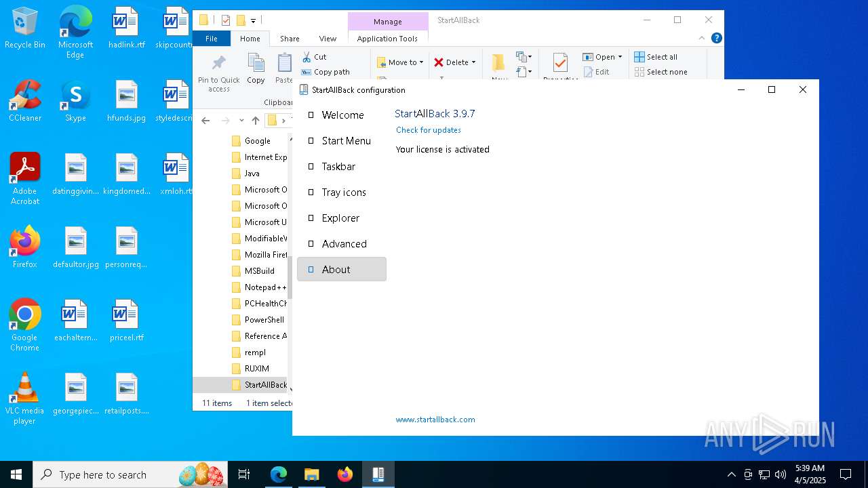The width and height of the screenshot is (868, 488).
Task: Go to the Explorer settings page
Action: (342, 218)
